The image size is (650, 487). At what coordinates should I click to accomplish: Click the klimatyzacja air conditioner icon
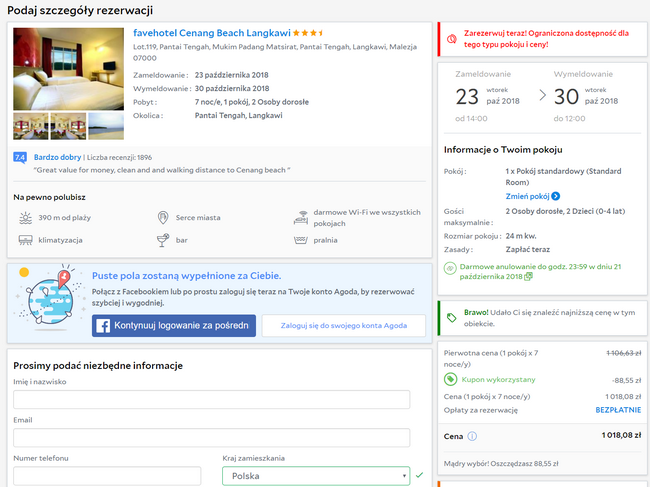(x=26, y=240)
